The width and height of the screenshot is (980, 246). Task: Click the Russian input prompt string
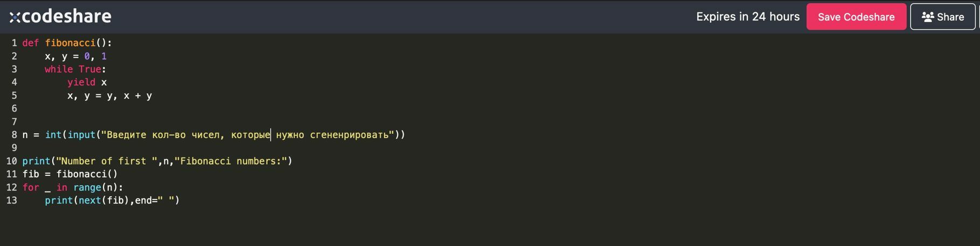click(x=248, y=135)
